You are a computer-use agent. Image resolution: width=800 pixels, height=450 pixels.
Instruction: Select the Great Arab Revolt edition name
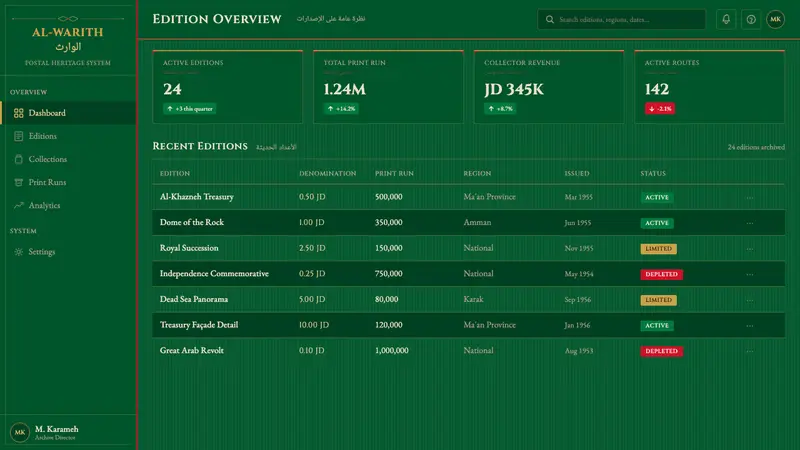(192, 350)
